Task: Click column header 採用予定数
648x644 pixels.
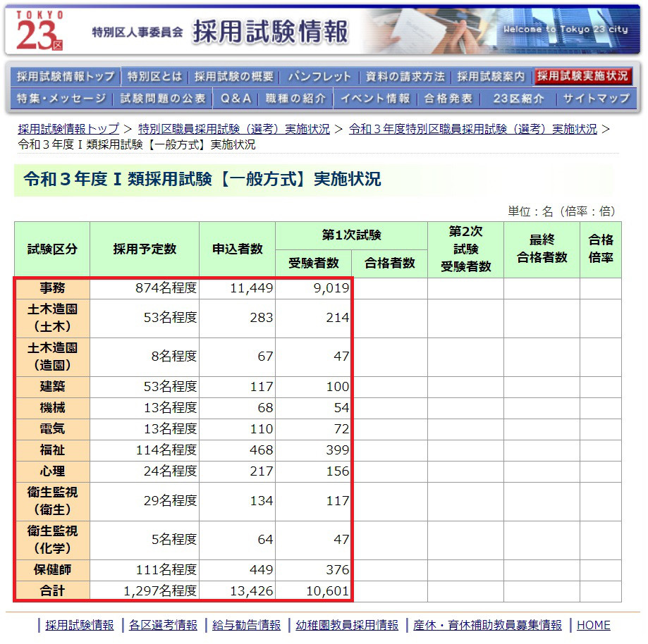Action: [145, 249]
